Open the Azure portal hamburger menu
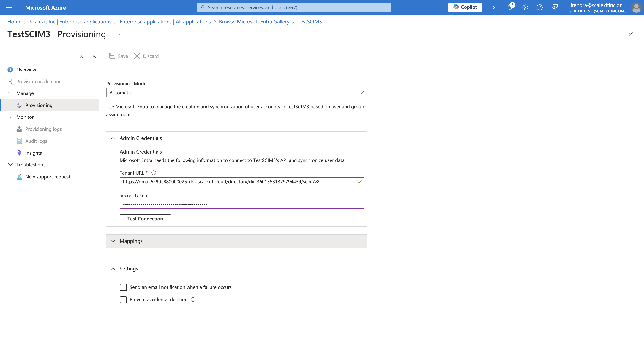 click(9, 7)
